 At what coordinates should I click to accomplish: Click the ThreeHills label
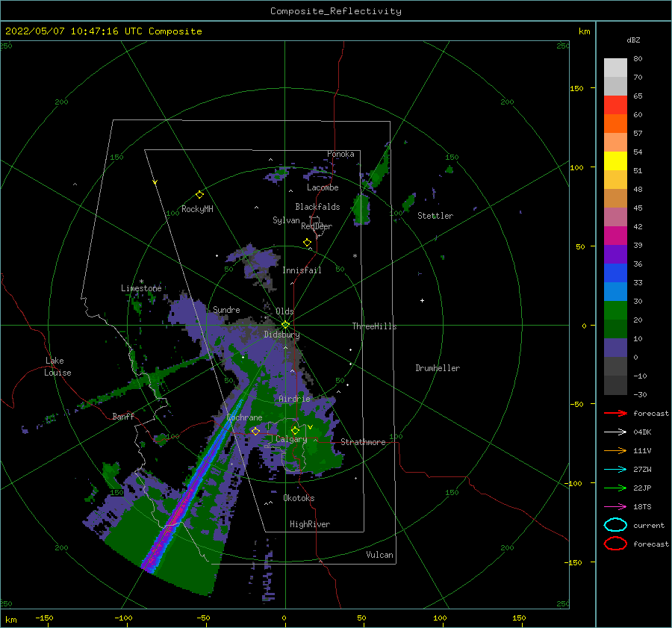(x=374, y=326)
